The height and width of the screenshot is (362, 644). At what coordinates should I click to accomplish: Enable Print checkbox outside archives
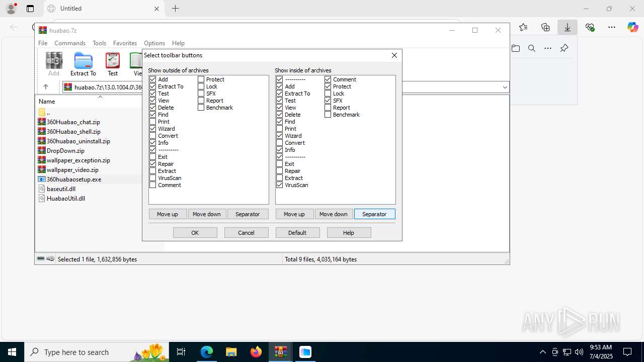point(153,122)
